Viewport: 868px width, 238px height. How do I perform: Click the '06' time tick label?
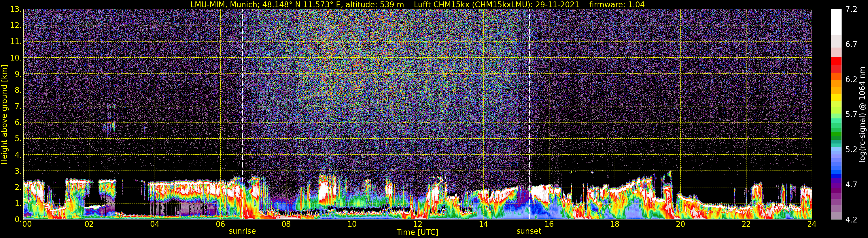tap(220, 224)
